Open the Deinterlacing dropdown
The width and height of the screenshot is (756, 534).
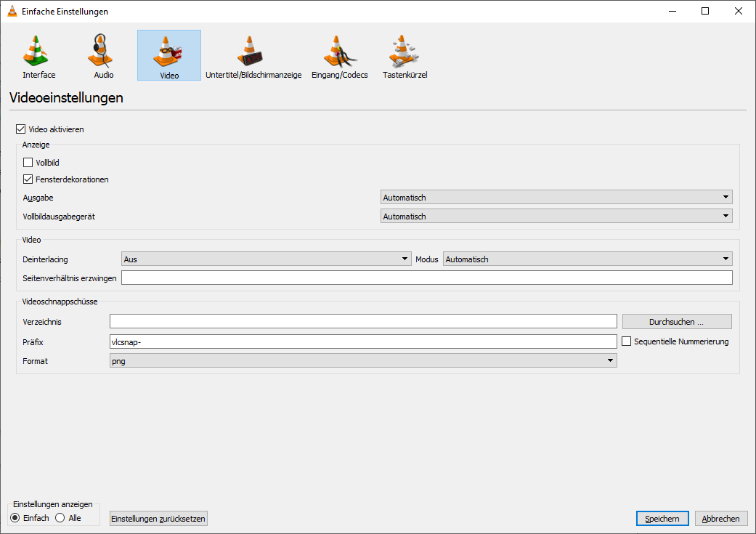point(405,259)
